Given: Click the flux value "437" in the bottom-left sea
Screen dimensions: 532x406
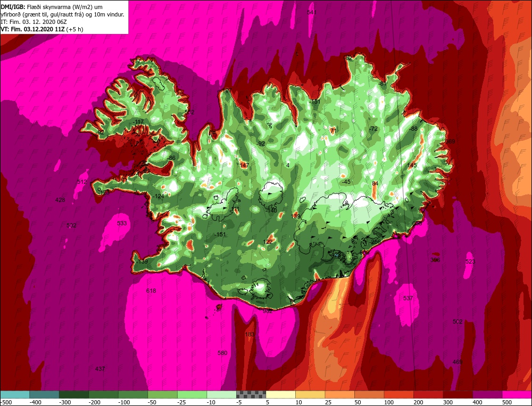Looking at the screenshot, I should (100, 369).
